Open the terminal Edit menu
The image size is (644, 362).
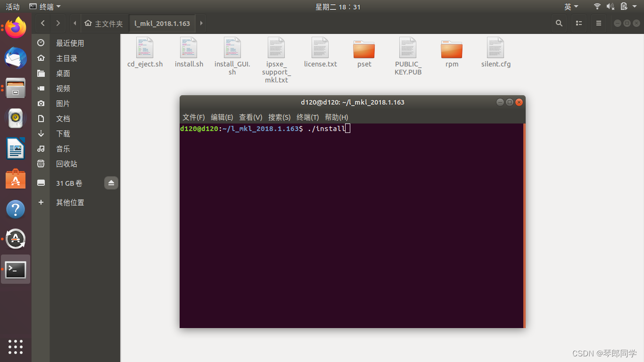[x=222, y=117]
